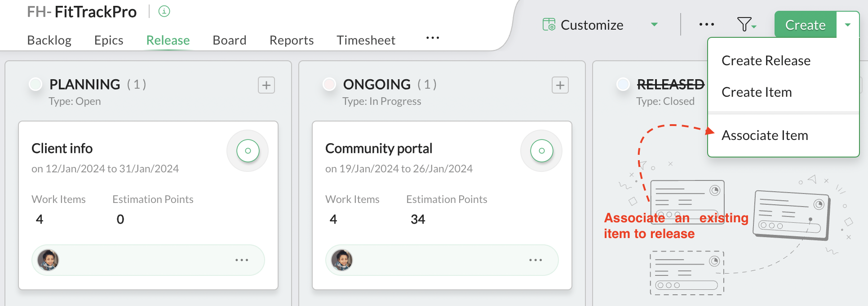The image size is (868, 306).
Task: Add a release to the ONGOING column
Action: 560,85
